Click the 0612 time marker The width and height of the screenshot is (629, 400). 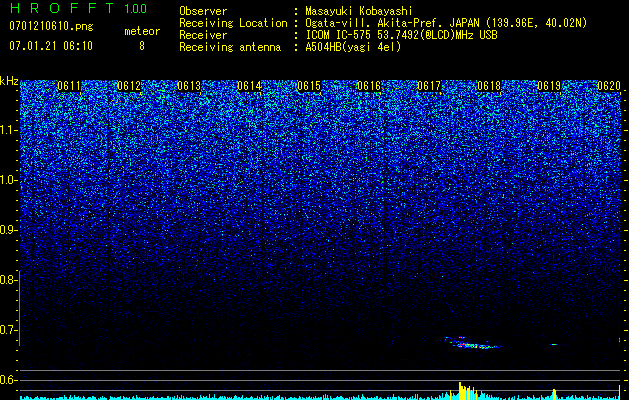tap(129, 86)
